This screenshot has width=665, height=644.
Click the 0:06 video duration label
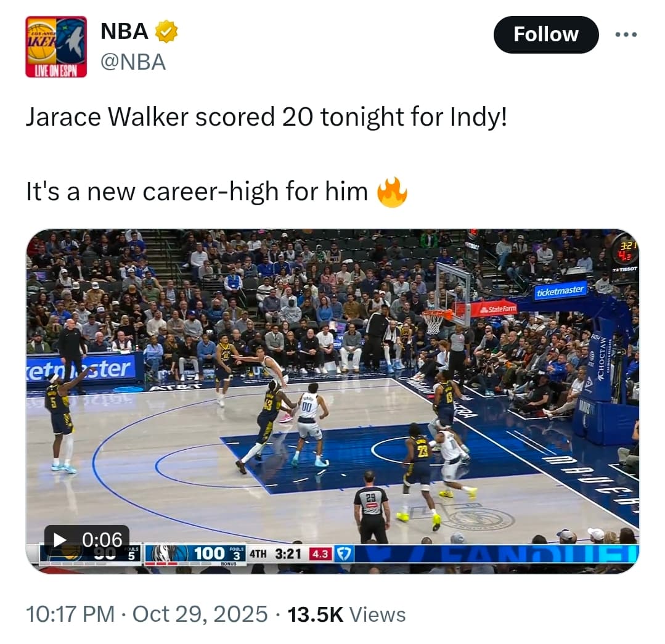coord(102,540)
